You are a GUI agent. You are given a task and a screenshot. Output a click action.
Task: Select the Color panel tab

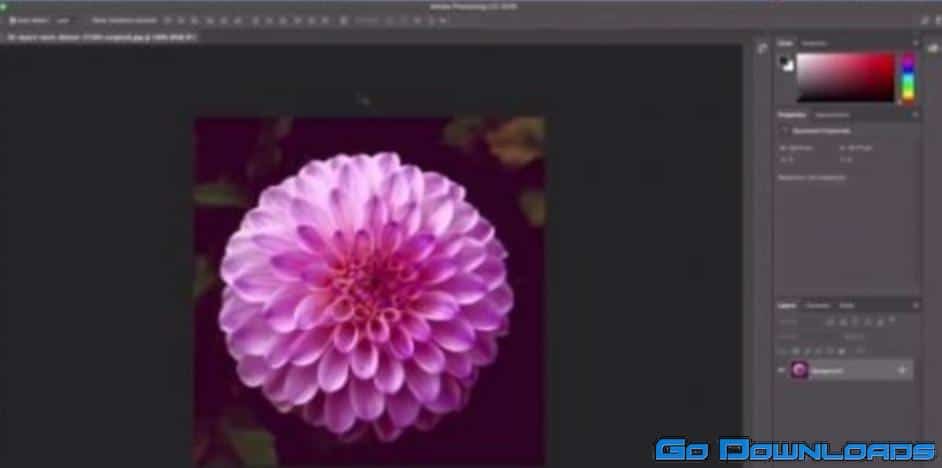pyautogui.click(x=786, y=43)
